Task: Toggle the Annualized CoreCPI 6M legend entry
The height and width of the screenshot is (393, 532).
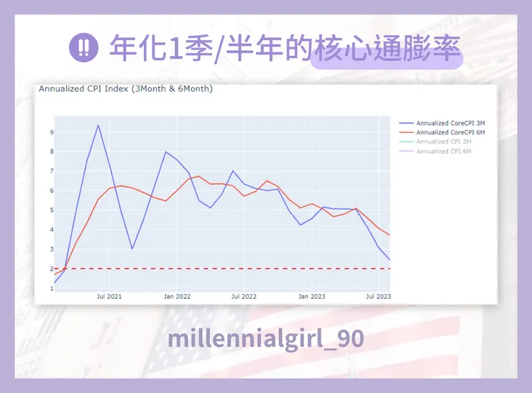Action: (x=442, y=132)
